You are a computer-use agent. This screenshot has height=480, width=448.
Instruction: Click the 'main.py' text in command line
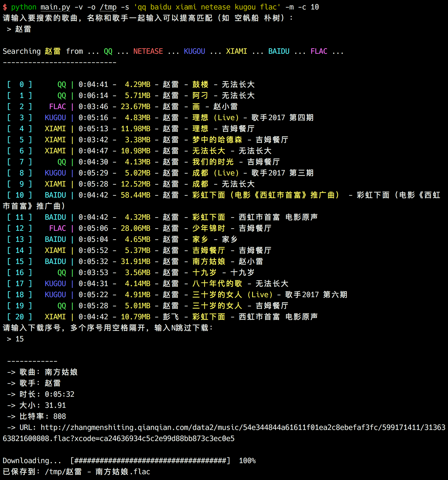point(55,7)
